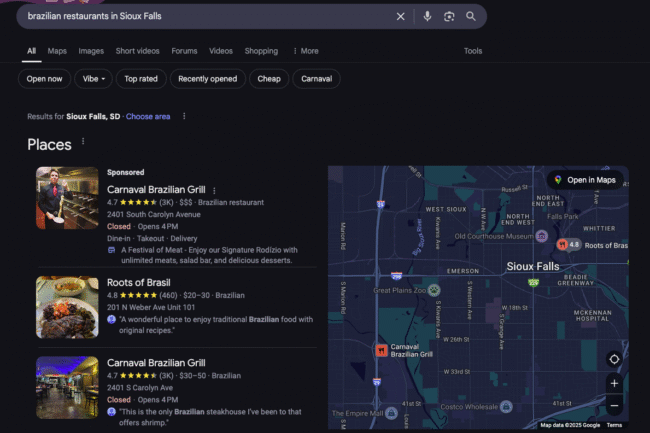Click the ad icon beside Festival of Meat

112,250
